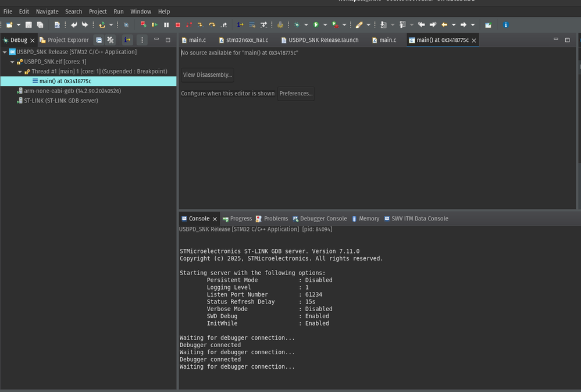Switch to the Debugger Console tab
This screenshot has width=581, height=392.
[x=323, y=219]
